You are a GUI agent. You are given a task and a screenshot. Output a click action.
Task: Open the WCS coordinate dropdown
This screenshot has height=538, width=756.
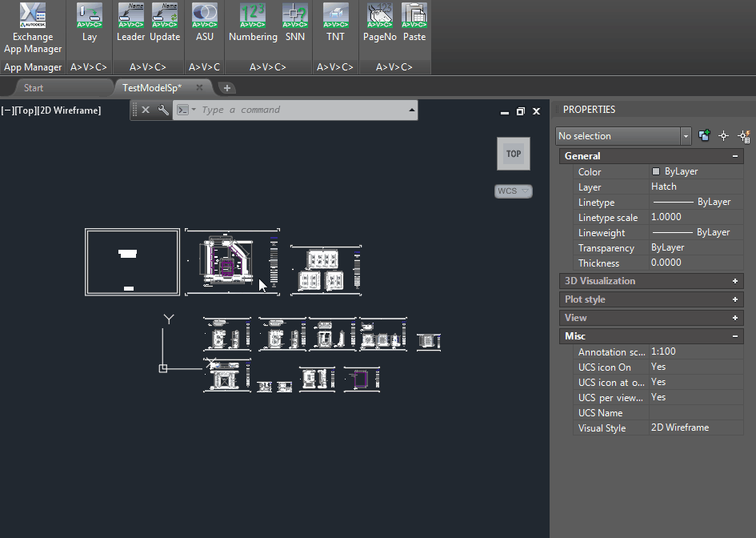513,191
